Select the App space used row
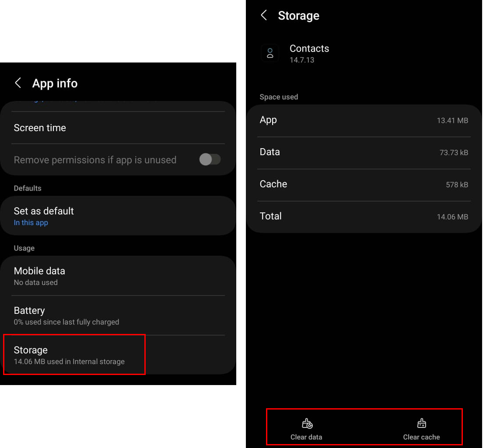 [364, 120]
